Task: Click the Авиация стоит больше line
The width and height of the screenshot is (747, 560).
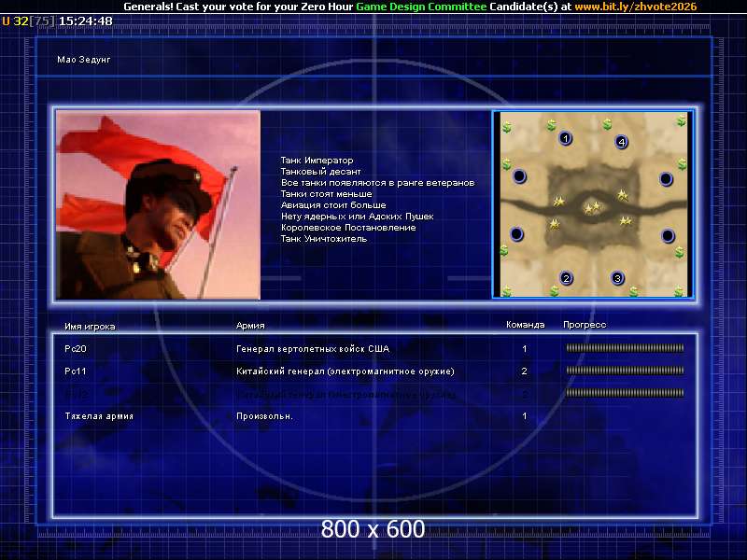Action: click(333, 205)
